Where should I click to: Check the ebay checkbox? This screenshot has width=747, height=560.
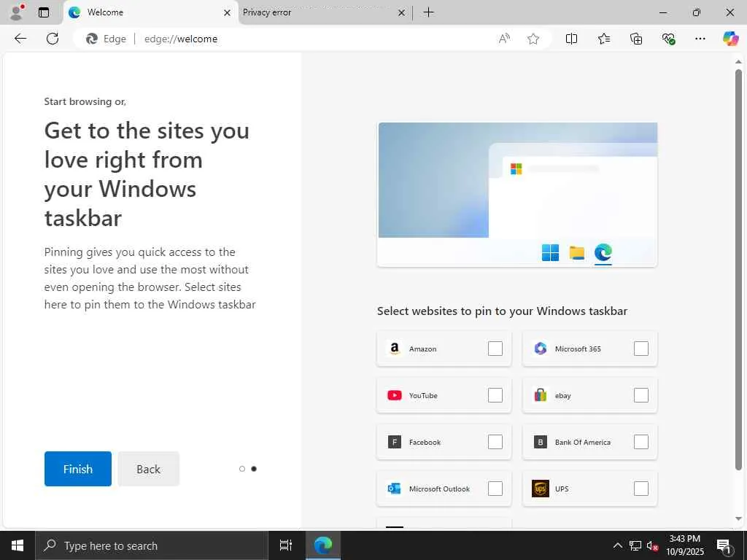[640, 395]
